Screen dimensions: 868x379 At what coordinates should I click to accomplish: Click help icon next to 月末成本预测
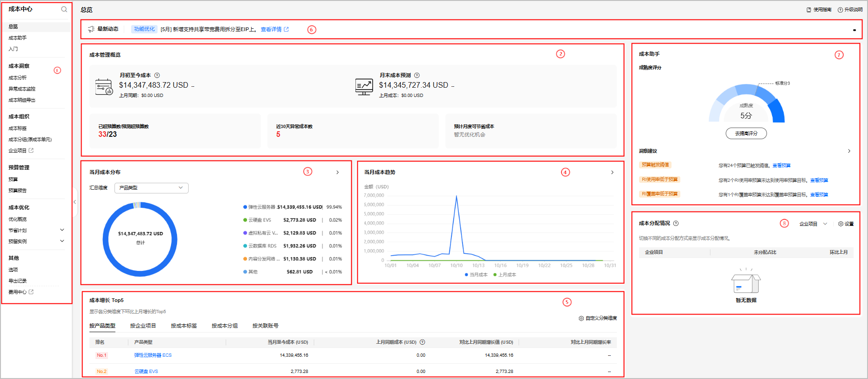pyautogui.click(x=417, y=75)
